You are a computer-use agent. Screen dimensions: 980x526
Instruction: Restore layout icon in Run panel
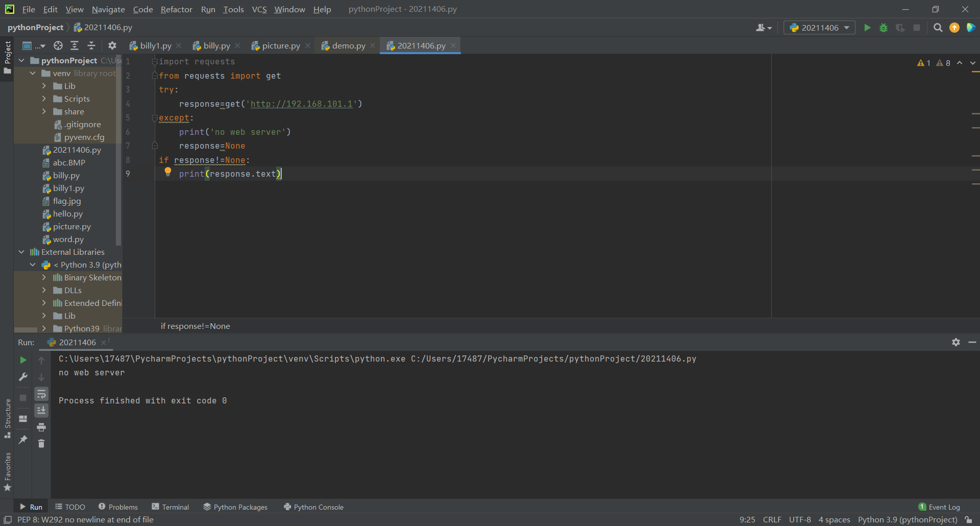point(23,419)
